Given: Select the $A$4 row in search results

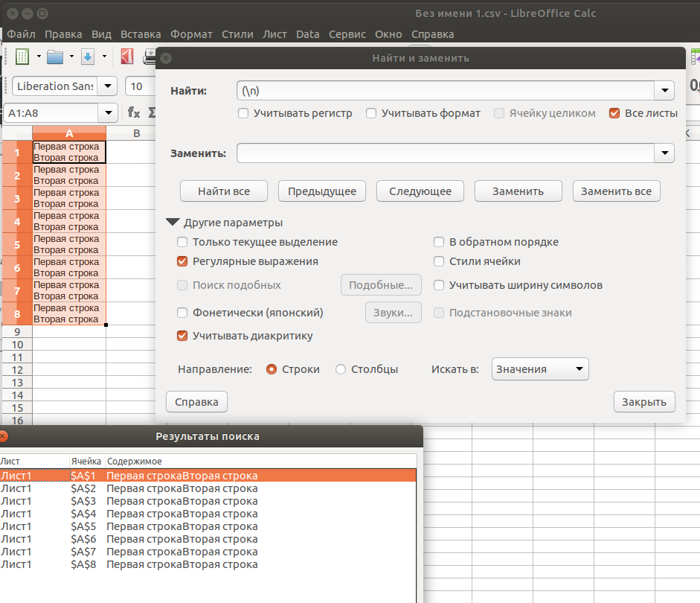Looking at the screenshot, I should (x=208, y=514).
